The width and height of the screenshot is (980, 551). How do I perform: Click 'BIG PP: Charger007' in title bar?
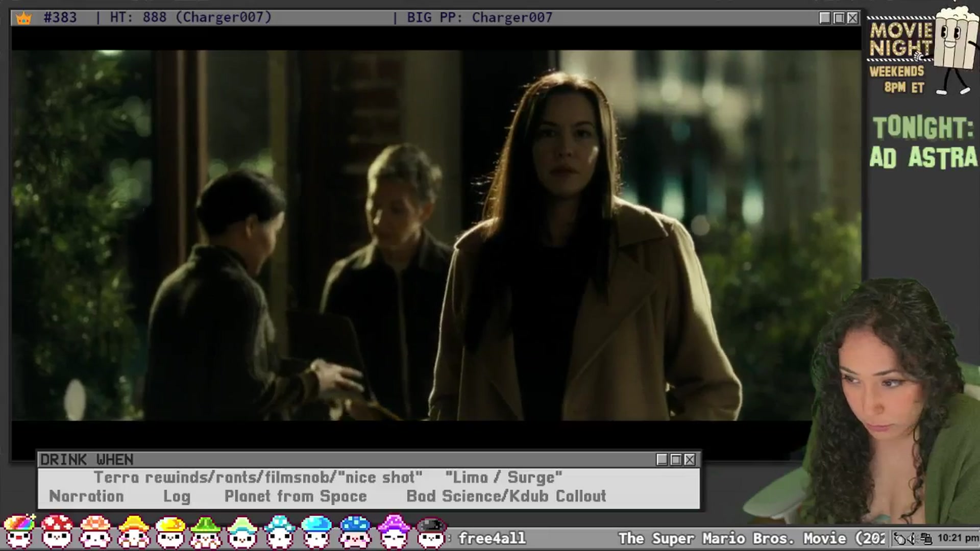click(480, 17)
